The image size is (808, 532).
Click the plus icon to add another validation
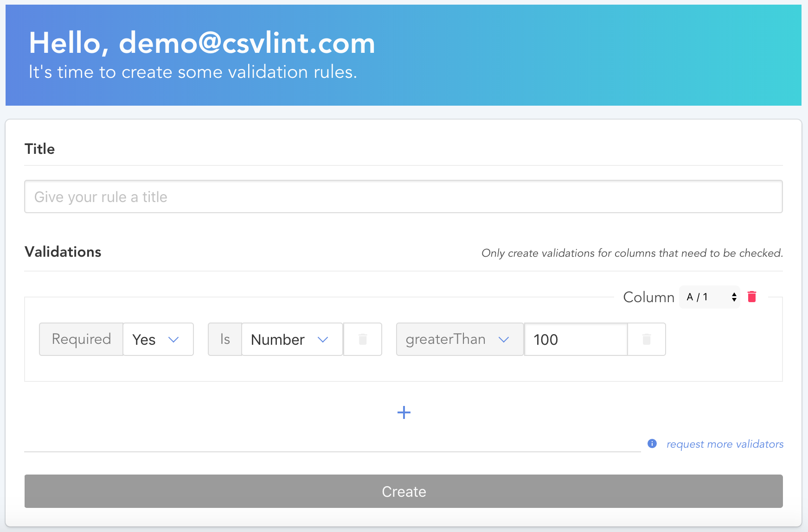404,412
